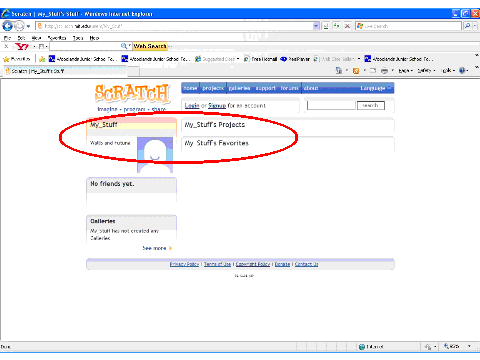Open the Tools menu in menu bar
The width and height of the screenshot is (480, 360).
(x=78, y=38)
